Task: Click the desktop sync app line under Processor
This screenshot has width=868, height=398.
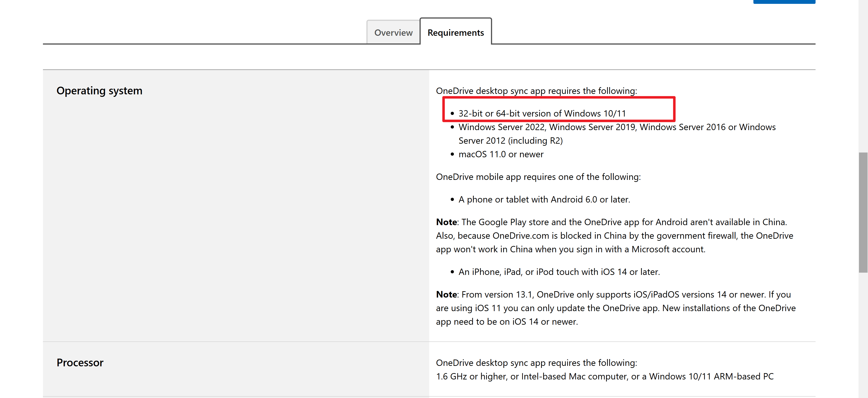Action: [536, 362]
